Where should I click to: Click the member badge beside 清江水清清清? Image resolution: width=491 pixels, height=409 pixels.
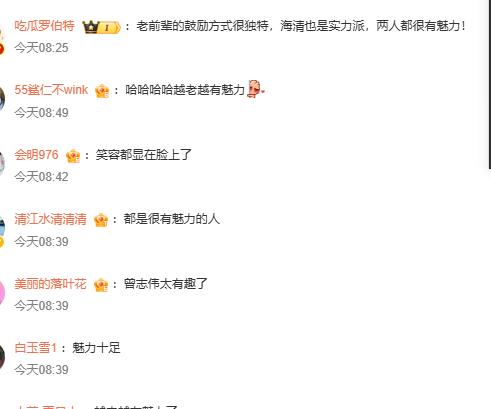101,220
